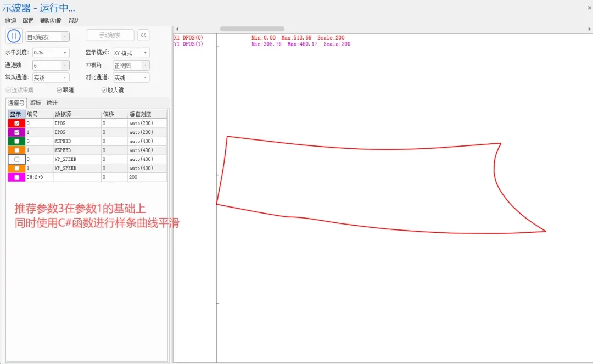The image size is (593, 364).
Task: Open the 通道 menu
Action: point(10,20)
